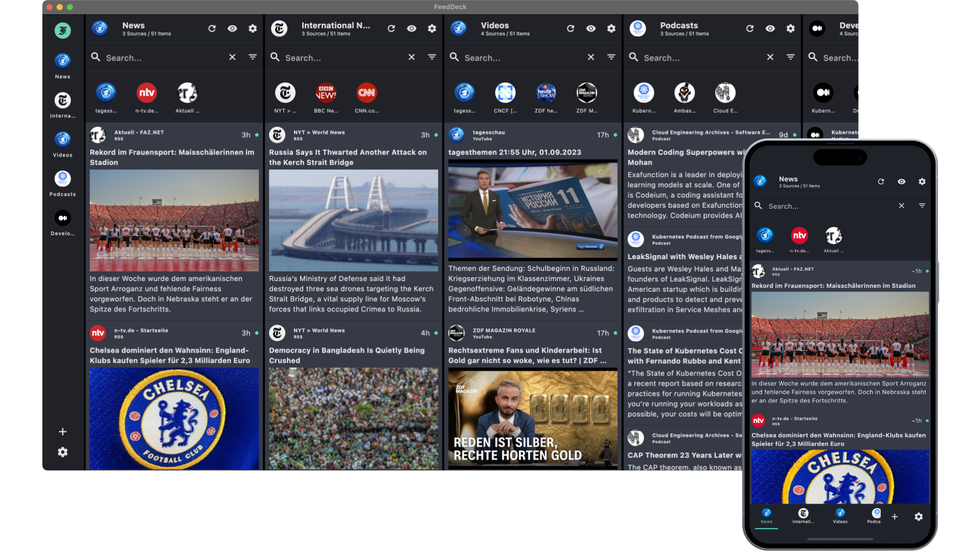
Task: Toggle the eye icon in Podcasts column
Action: click(770, 29)
